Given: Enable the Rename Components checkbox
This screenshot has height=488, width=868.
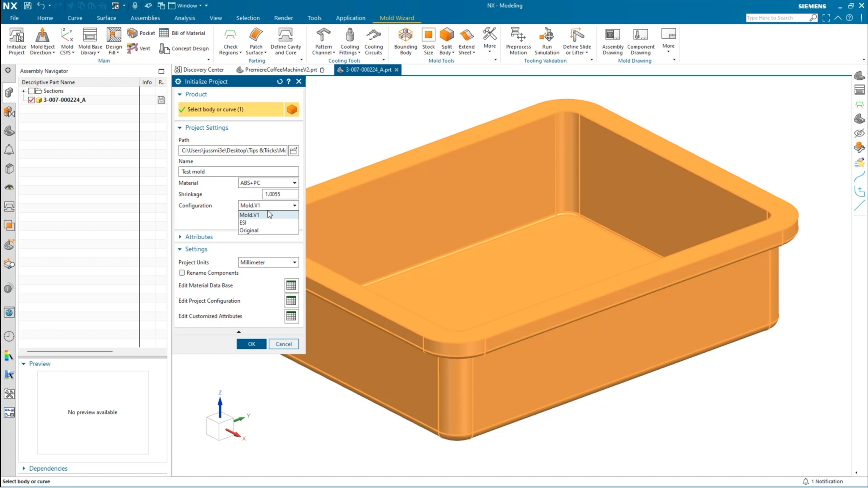Looking at the screenshot, I should [x=181, y=273].
